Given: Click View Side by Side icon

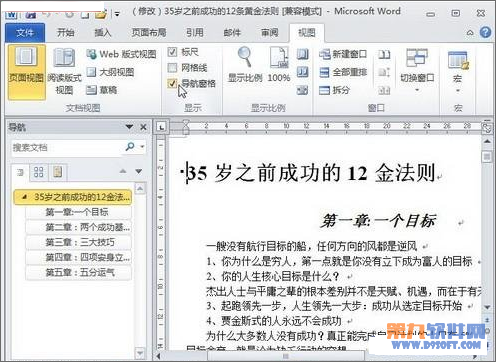Looking at the screenshot, I should point(384,54).
